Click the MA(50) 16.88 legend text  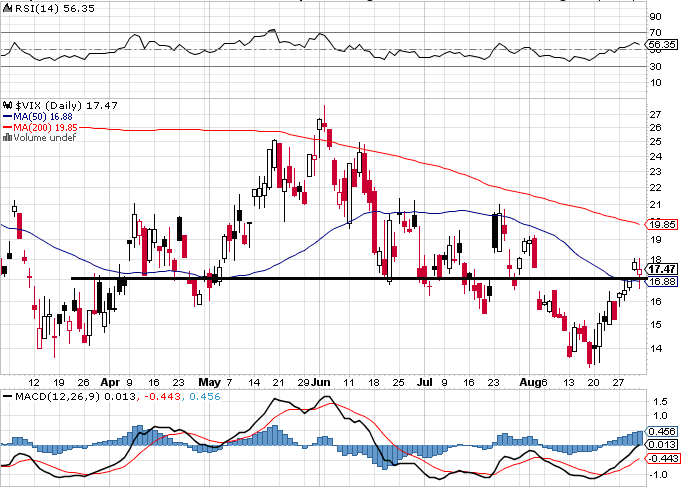pyautogui.click(x=43, y=117)
